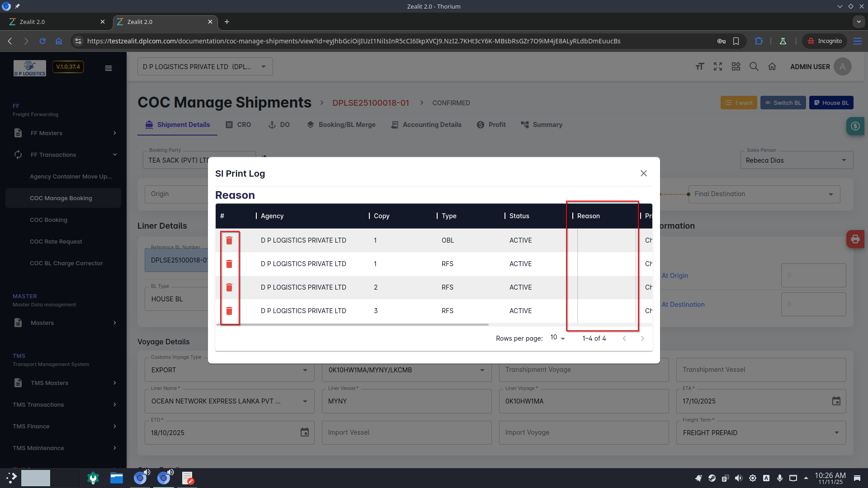Viewport: 868px width, 488px height.
Task: Delete the OBL copy 1 log row
Action: (229, 240)
